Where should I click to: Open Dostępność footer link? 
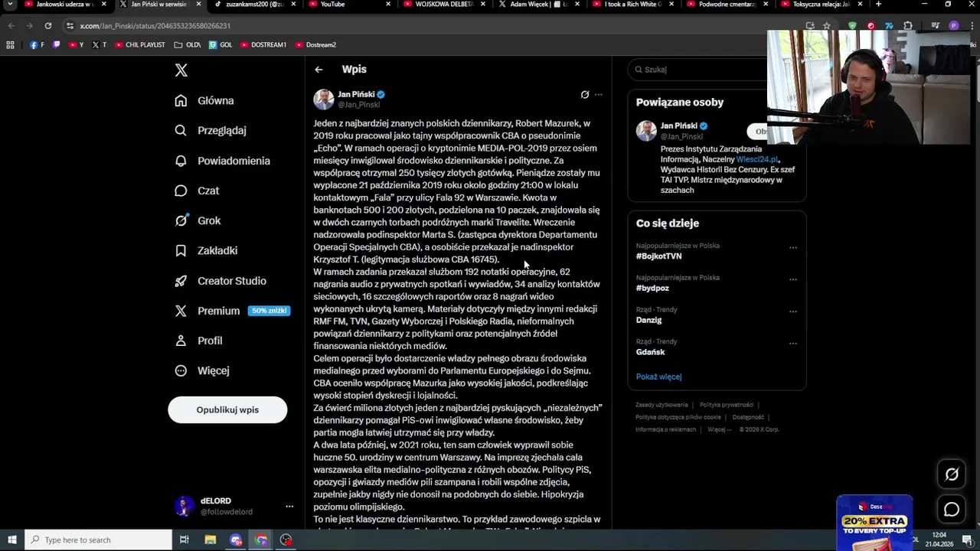pyautogui.click(x=748, y=417)
